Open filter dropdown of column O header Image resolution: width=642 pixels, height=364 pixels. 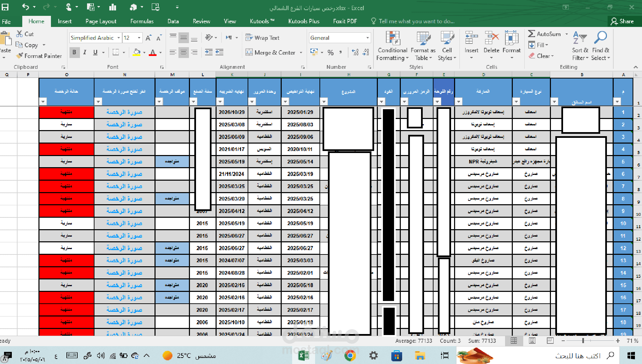(x=43, y=101)
